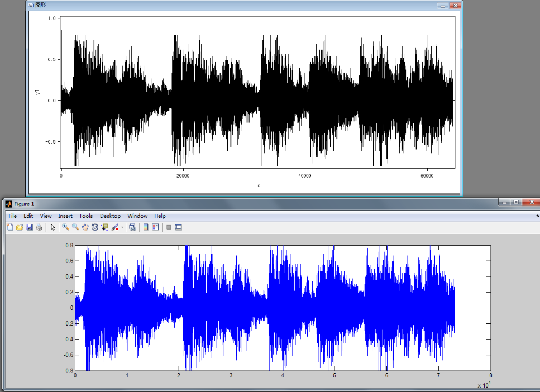Click the black waveform plot in 图形 window
The width and height of the screenshot is (540, 392).
[x=257, y=101]
